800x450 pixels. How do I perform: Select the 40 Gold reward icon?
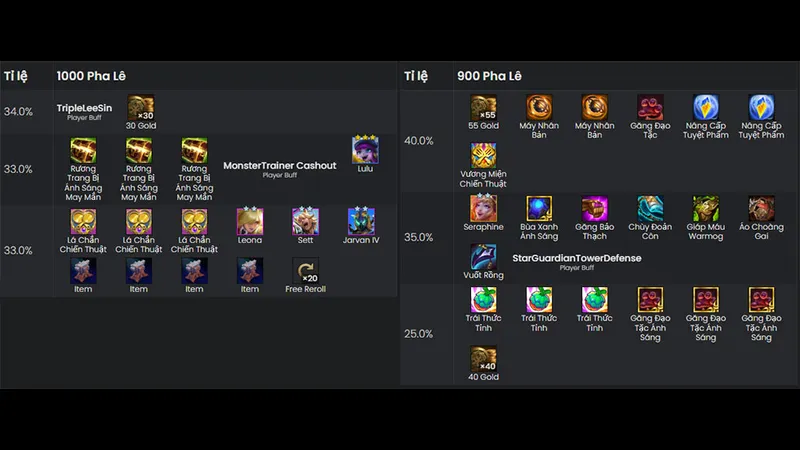[483, 359]
